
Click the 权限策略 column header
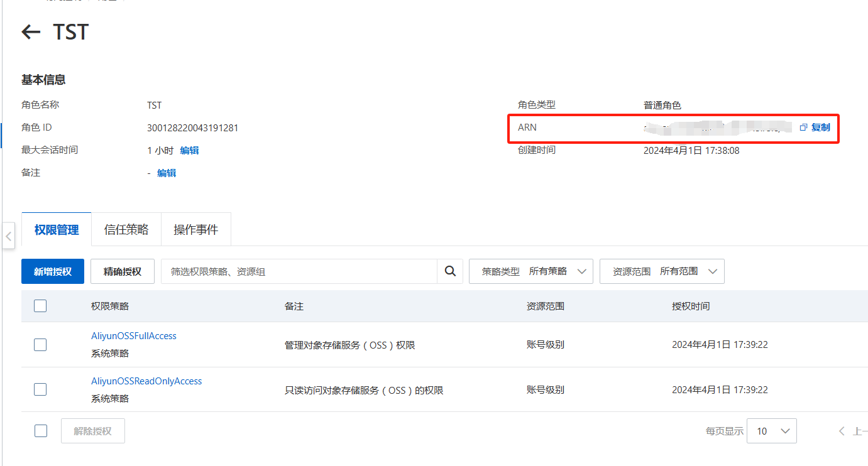(110, 306)
